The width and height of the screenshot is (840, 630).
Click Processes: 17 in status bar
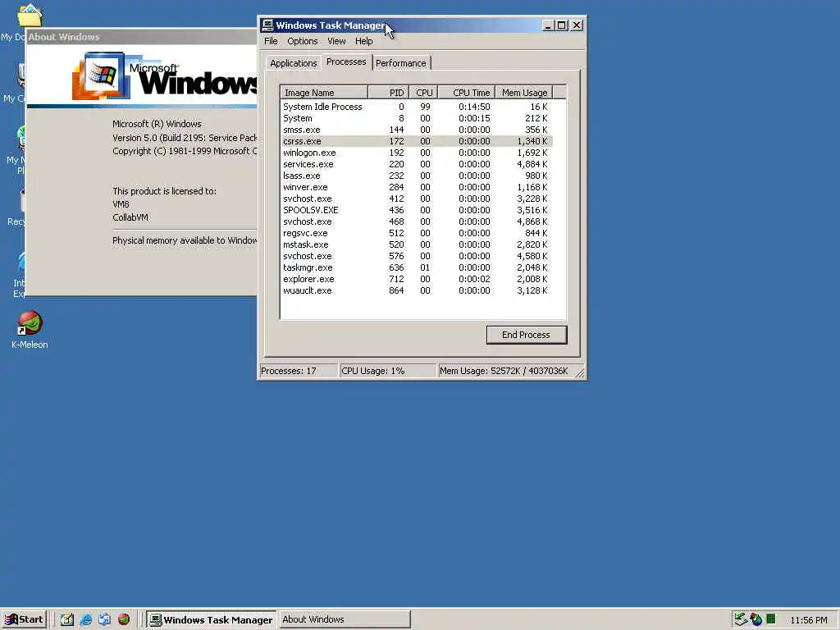[299, 371]
